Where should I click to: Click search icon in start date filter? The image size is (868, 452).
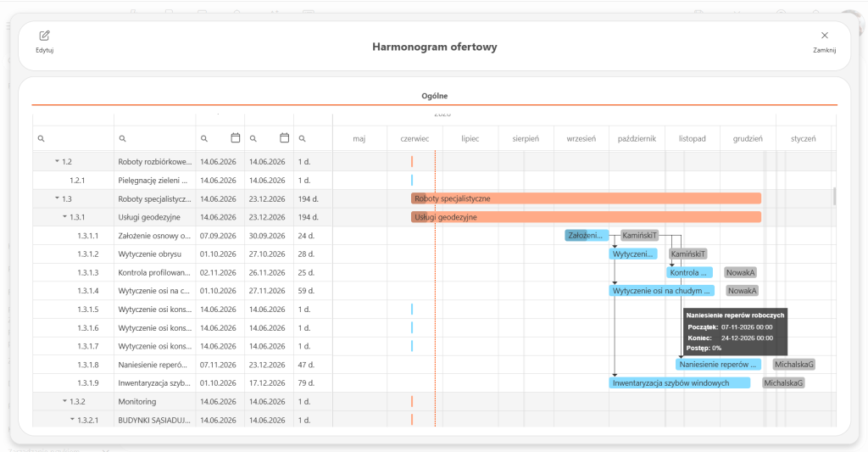click(204, 138)
